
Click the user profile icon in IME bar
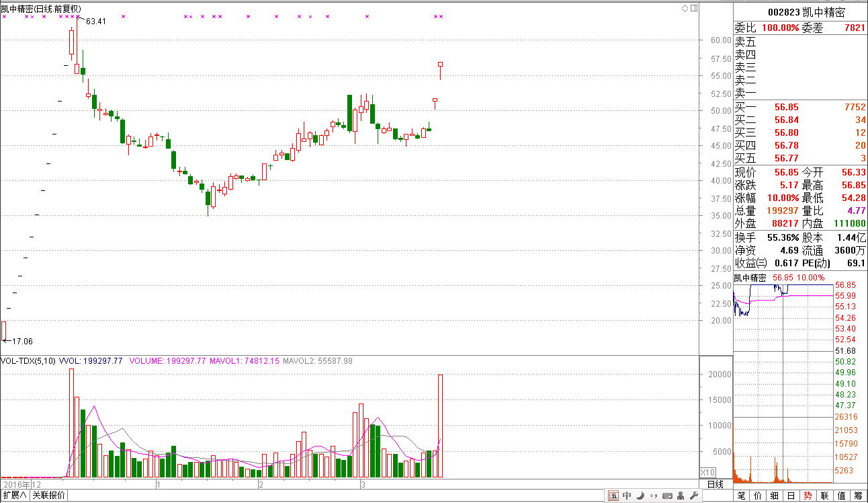681,496
